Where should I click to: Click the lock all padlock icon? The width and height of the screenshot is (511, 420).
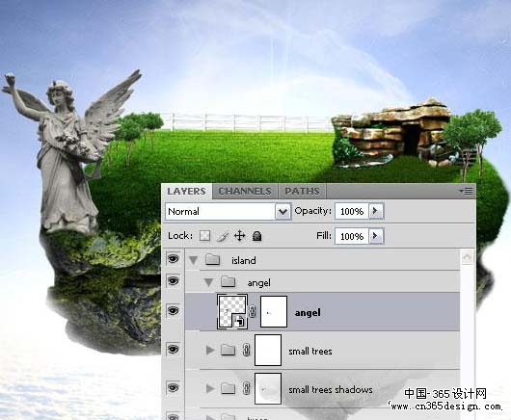(x=256, y=236)
